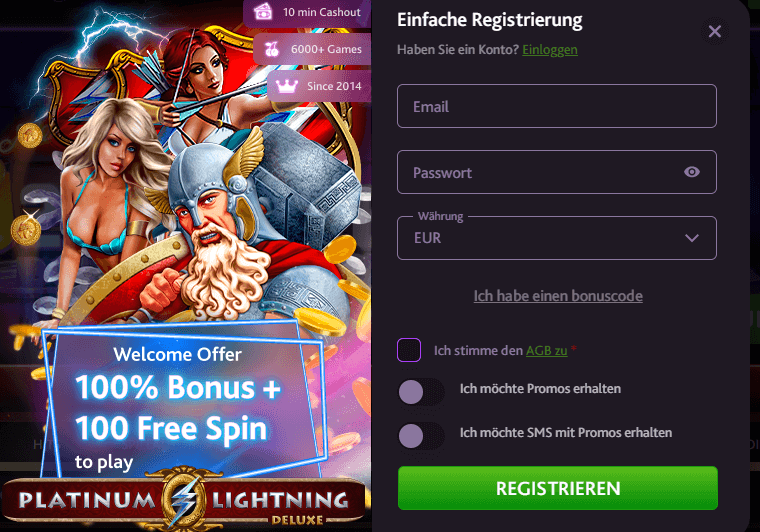Click the green REGISTRIEREN button

click(557, 488)
